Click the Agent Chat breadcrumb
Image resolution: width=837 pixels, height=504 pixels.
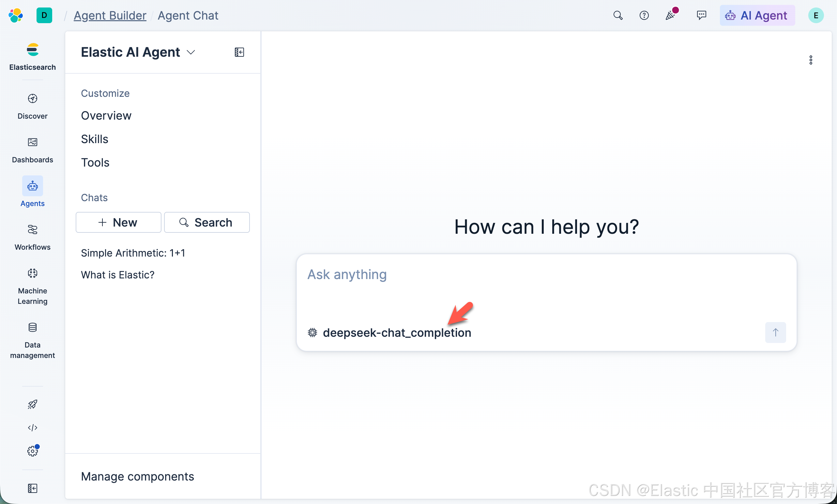(188, 15)
